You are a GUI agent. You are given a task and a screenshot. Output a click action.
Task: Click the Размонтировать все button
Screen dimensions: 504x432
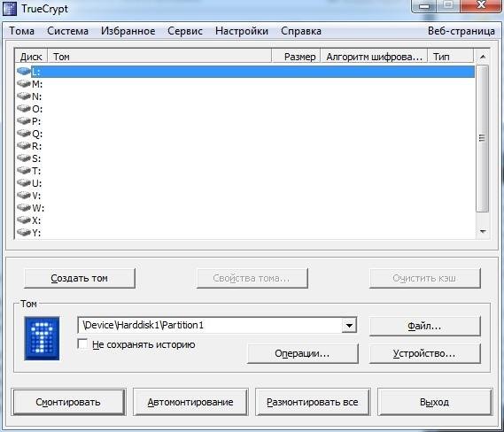point(313,402)
